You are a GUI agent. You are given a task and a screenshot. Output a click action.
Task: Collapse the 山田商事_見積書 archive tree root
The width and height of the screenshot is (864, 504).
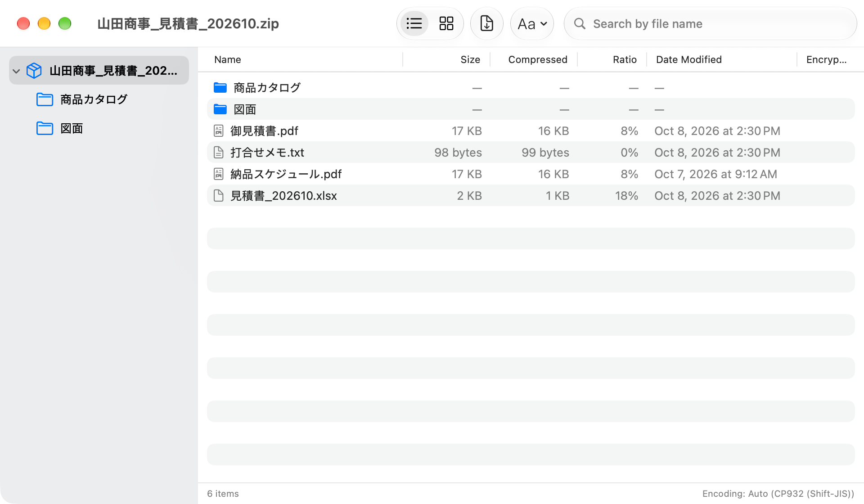(16, 71)
